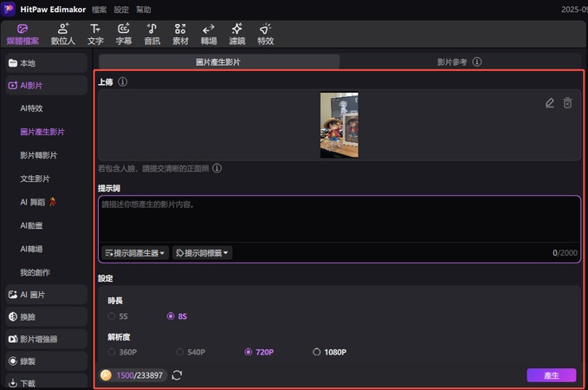Open the 錄製 recording section
Image resolution: width=588 pixels, height=390 pixels.
tap(47, 361)
